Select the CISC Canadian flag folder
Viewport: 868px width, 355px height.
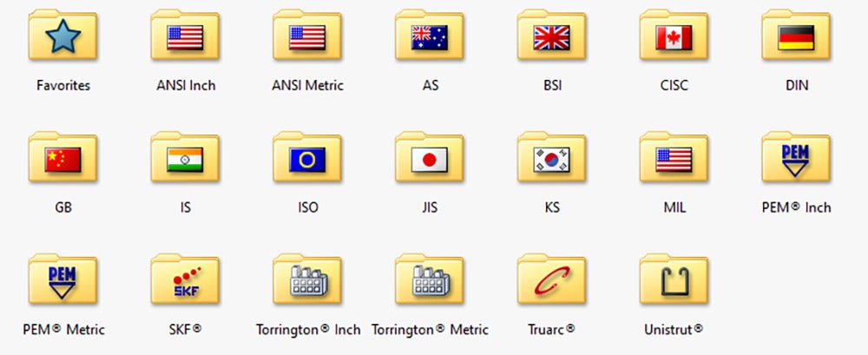point(674,37)
